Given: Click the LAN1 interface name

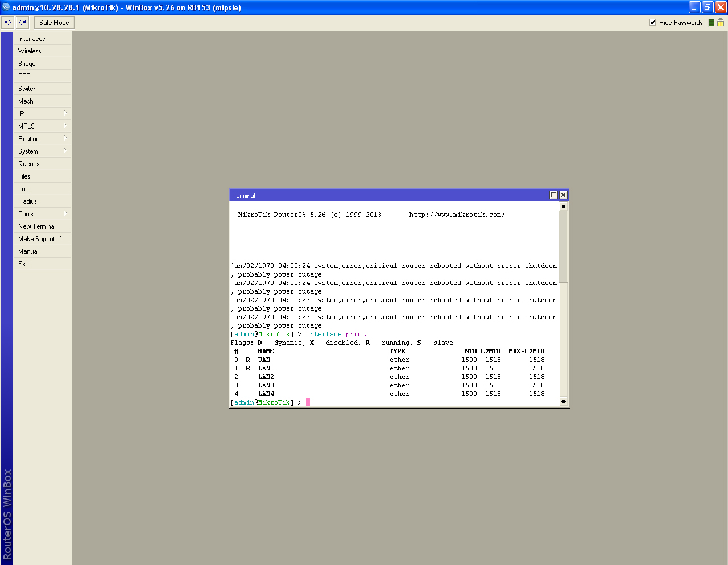Looking at the screenshot, I should [266, 368].
